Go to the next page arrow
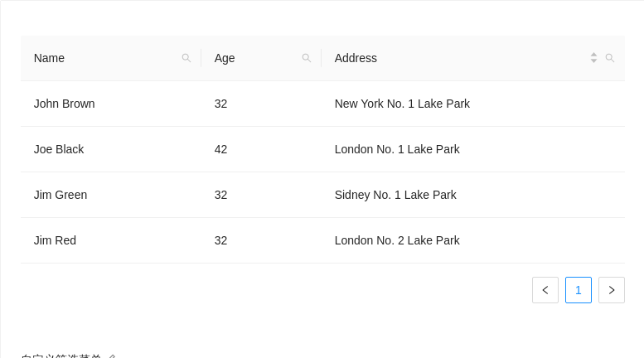The width and height of the screenshot is (644, 358). coord(612,290)
